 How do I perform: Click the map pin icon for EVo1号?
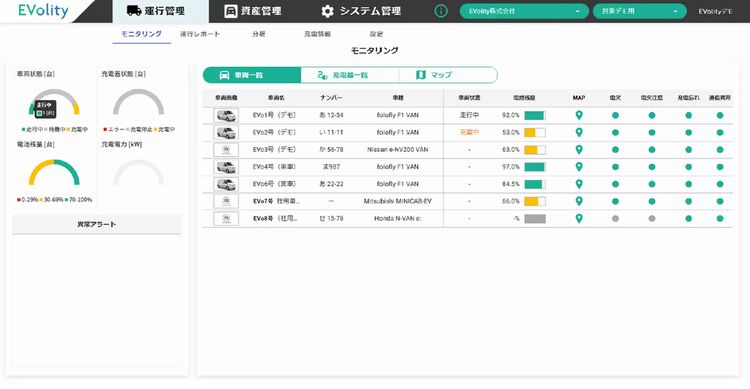(579, 115)
